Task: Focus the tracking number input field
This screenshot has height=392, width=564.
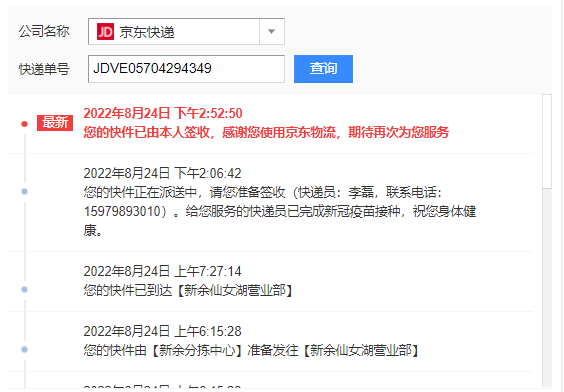Action: tap(186, 69)
